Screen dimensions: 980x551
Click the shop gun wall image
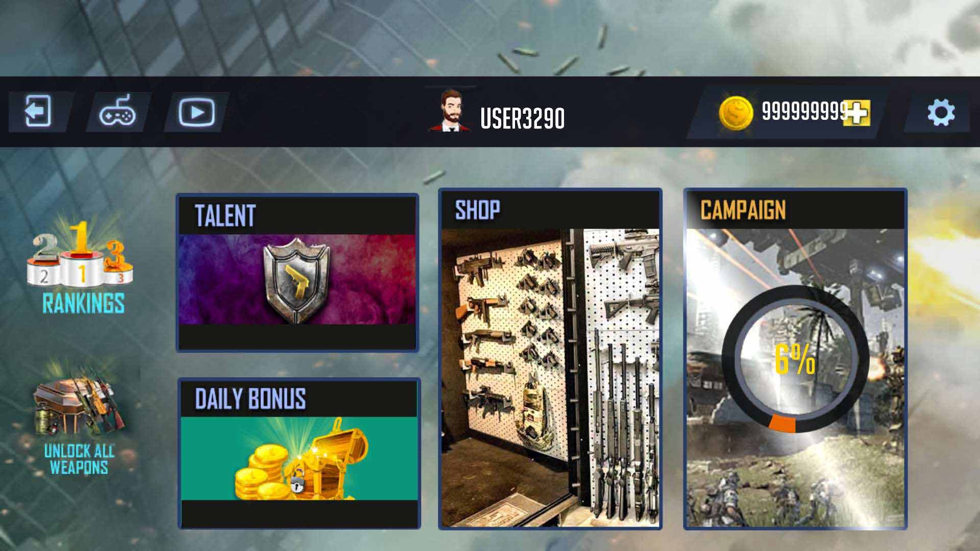pyautogui.click(x=550, y=378)
